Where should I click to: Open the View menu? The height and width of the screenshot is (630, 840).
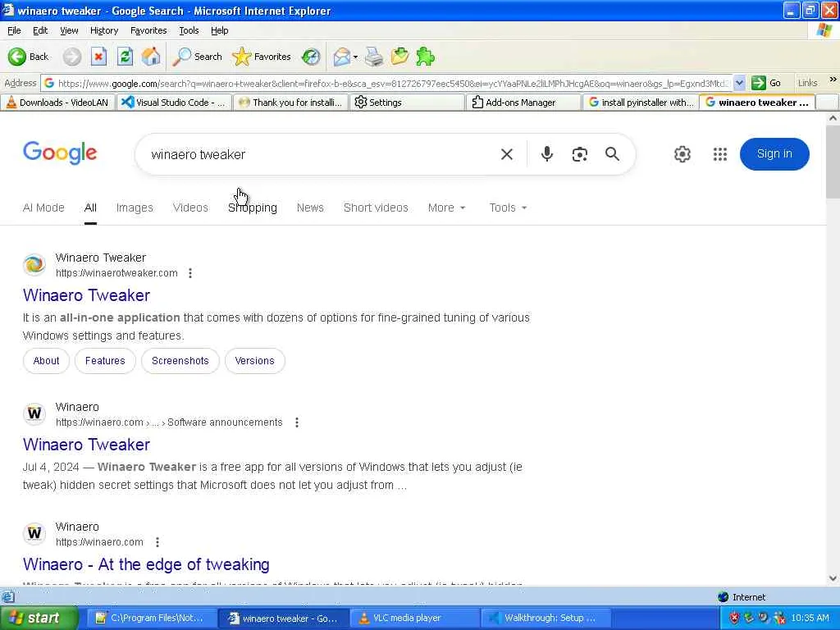69,30
